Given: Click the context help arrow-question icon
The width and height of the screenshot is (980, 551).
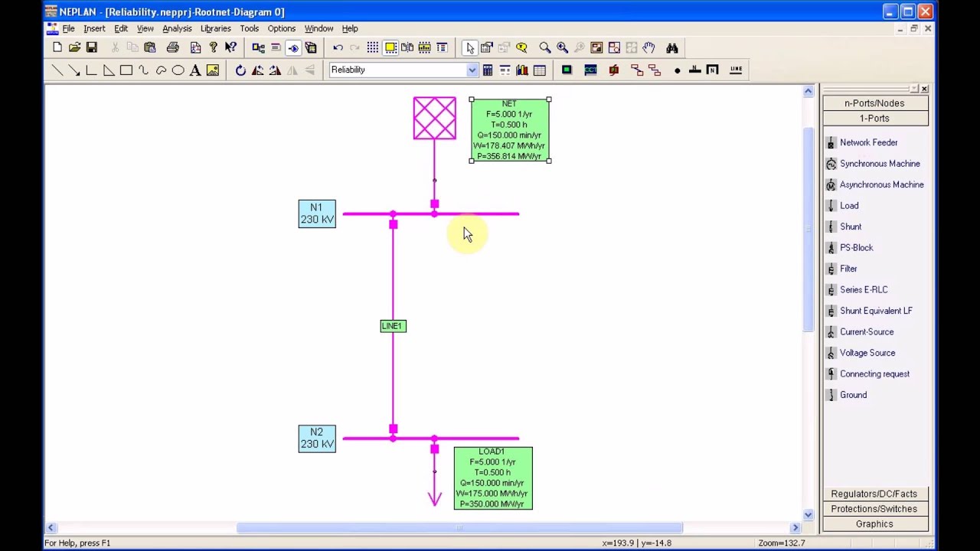Looking at the screenshot, I should pos(230,47).
